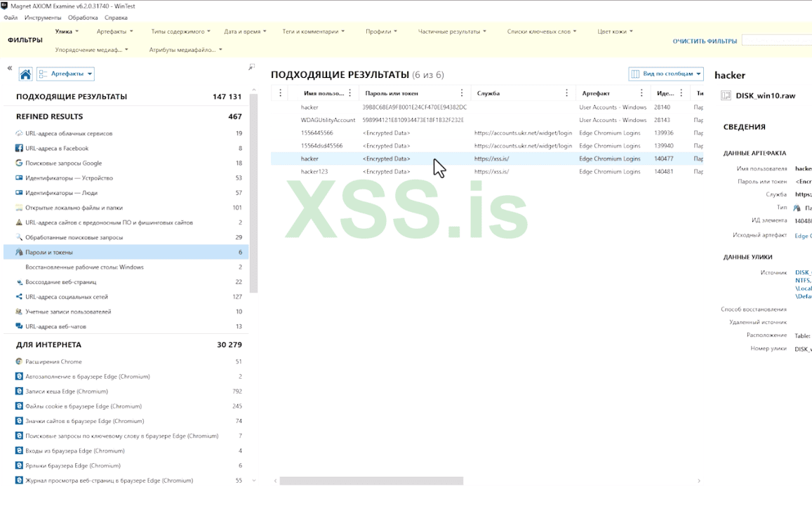Open Расширения Chrome icon
Viewport: 812px width, 508px height.
[x=19, y=361]
